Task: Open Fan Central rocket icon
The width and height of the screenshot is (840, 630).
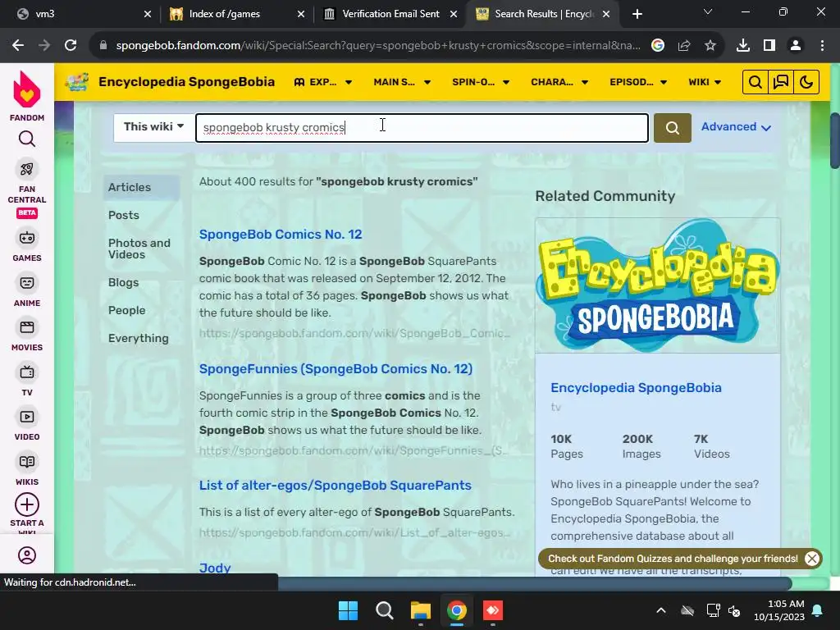Action: 27,169
